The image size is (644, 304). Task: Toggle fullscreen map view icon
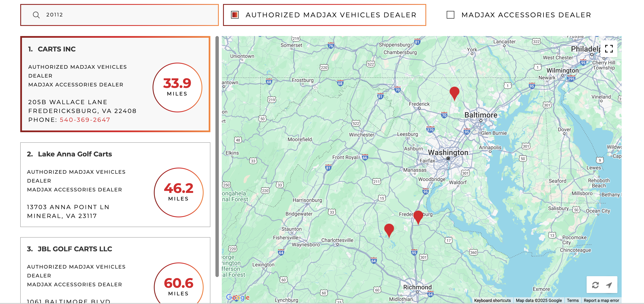(x=609, y=49)
